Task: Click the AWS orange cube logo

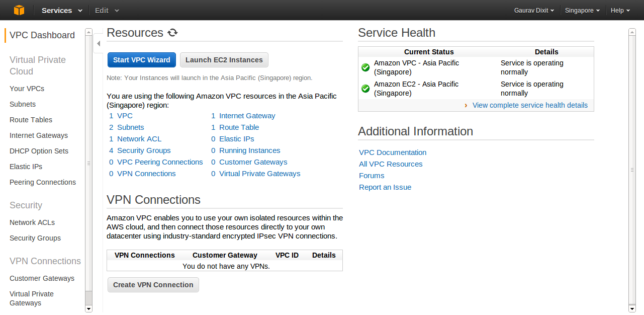Action: [x=19, y=10]
